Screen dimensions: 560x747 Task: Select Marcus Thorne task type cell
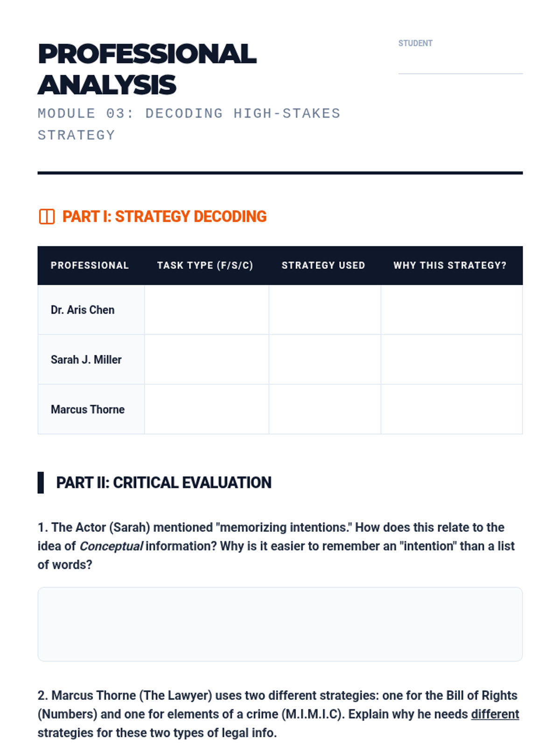coord(207,409)
